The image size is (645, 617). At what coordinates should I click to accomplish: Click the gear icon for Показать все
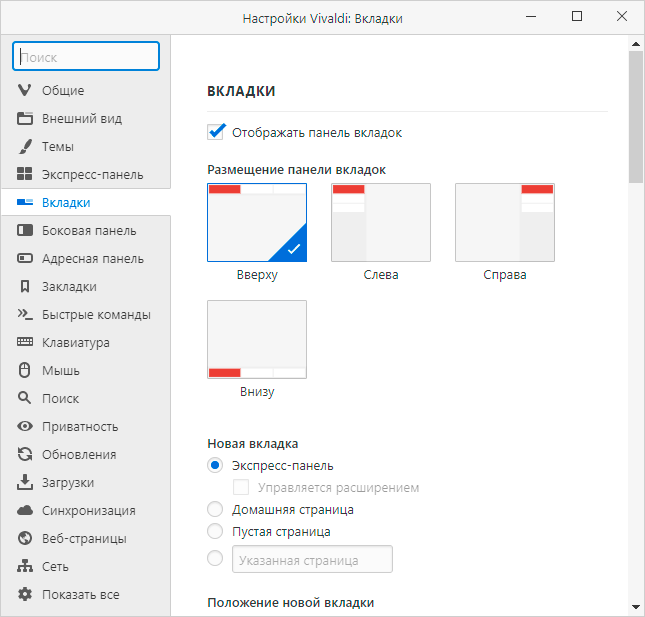[25, 594]
